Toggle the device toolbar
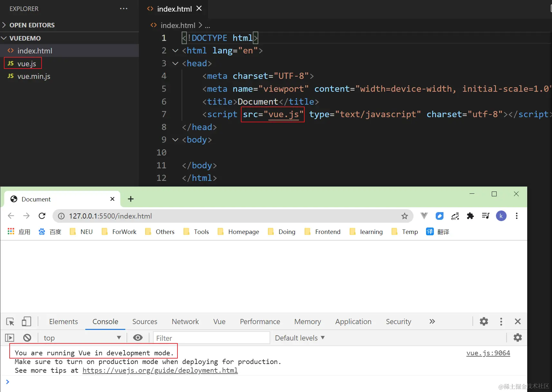Screen dimensions: 552x392 click(26, 322)
